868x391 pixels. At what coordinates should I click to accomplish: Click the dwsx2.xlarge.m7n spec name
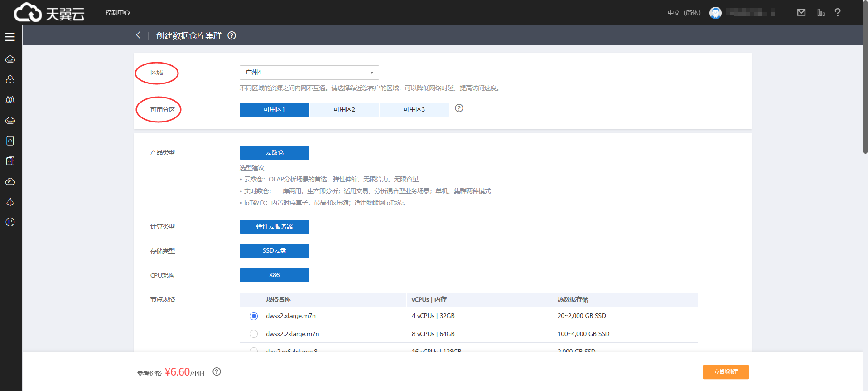291,316
